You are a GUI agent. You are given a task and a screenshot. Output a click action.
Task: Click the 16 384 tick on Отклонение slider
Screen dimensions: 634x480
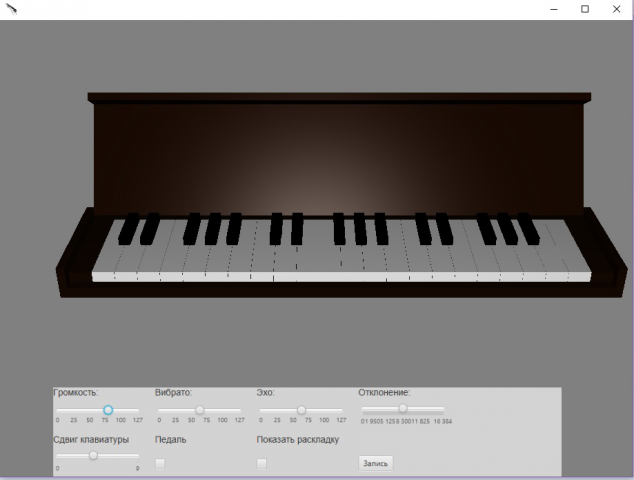(443, 421)
